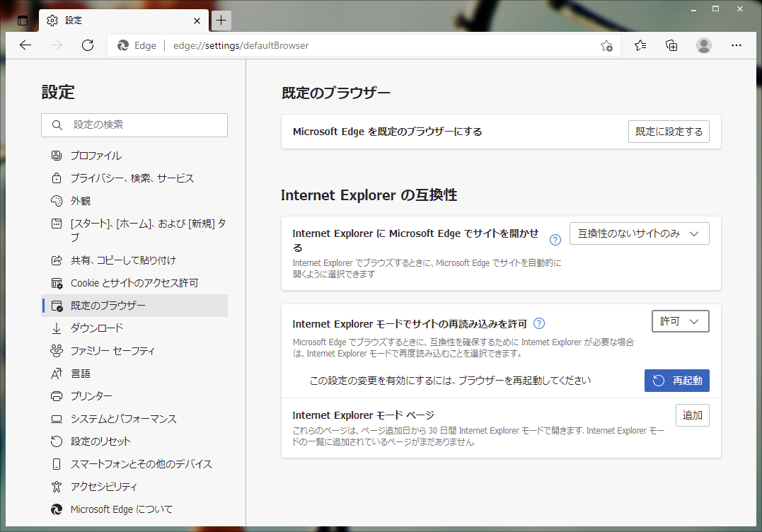Click the palette icon for 外観
Image resolution: width=762 pixels, height=532 pixels.
[57, 201]
